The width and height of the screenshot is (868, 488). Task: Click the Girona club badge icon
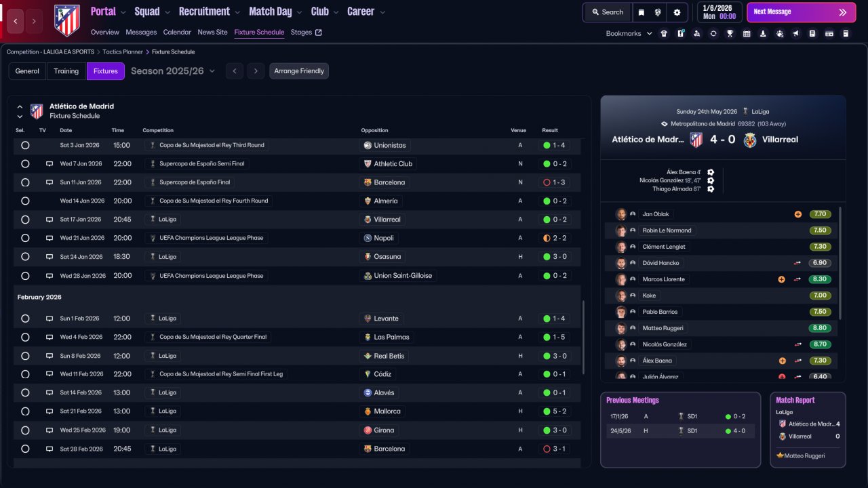(x=368, y=430)
